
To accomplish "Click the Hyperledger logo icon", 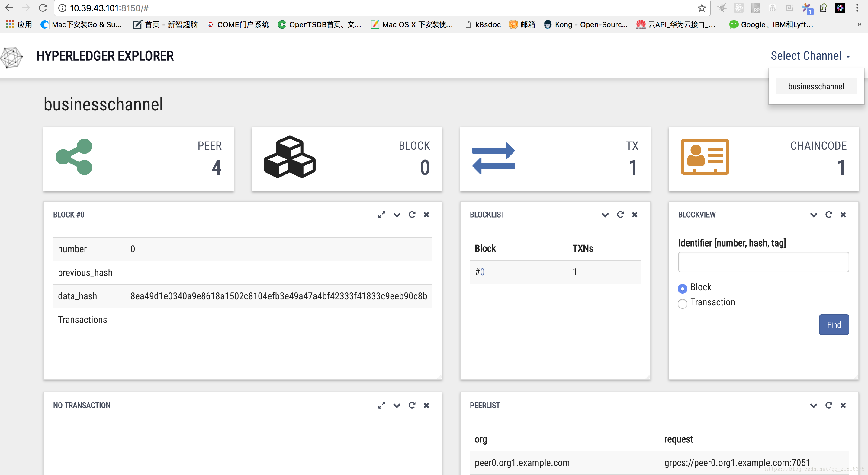I will (x=11, y=57).
